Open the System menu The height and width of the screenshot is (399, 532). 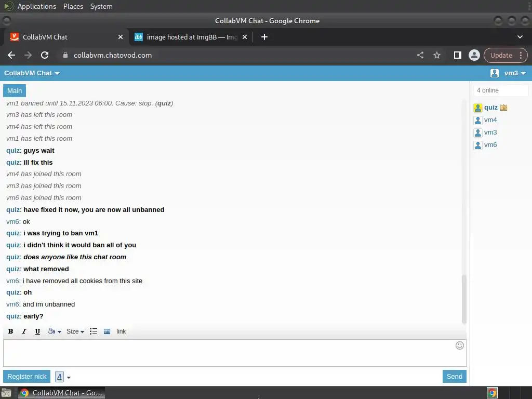tap(101, 6)
